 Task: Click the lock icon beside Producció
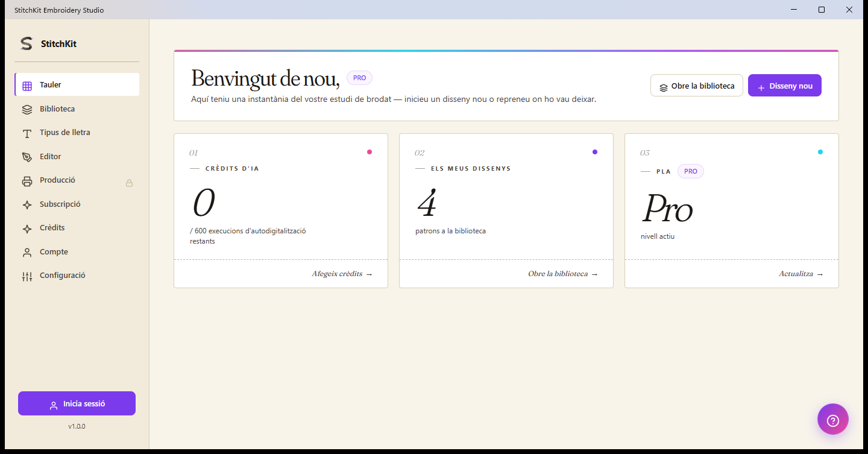pos(129,183)
